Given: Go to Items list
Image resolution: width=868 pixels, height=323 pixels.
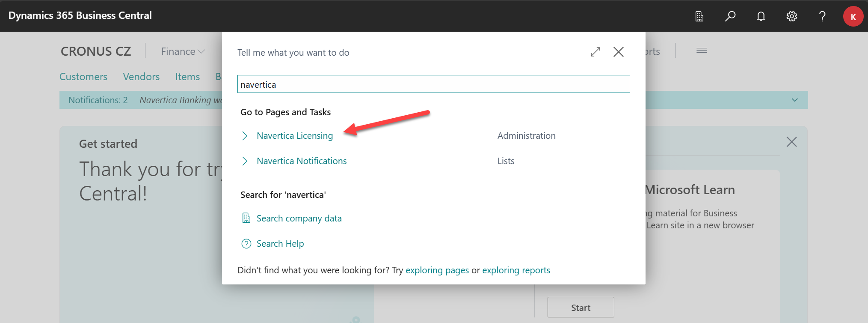Looking at the screenshot, I should click(x=187, y=77).
